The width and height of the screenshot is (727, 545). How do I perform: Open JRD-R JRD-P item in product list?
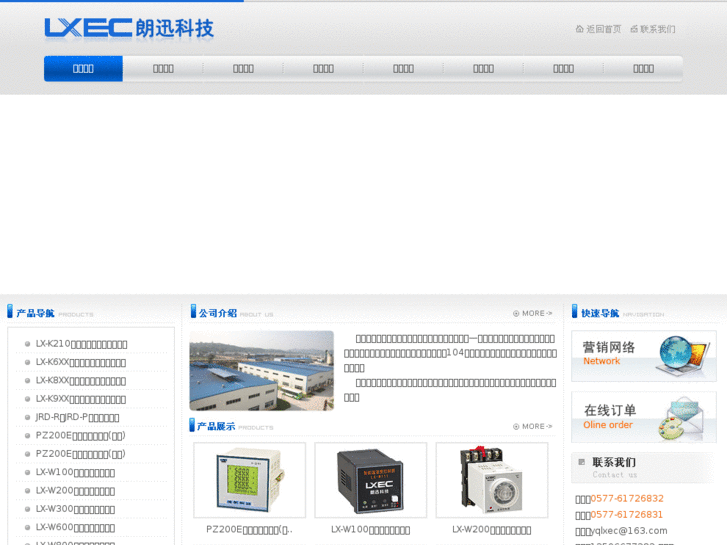77,417
